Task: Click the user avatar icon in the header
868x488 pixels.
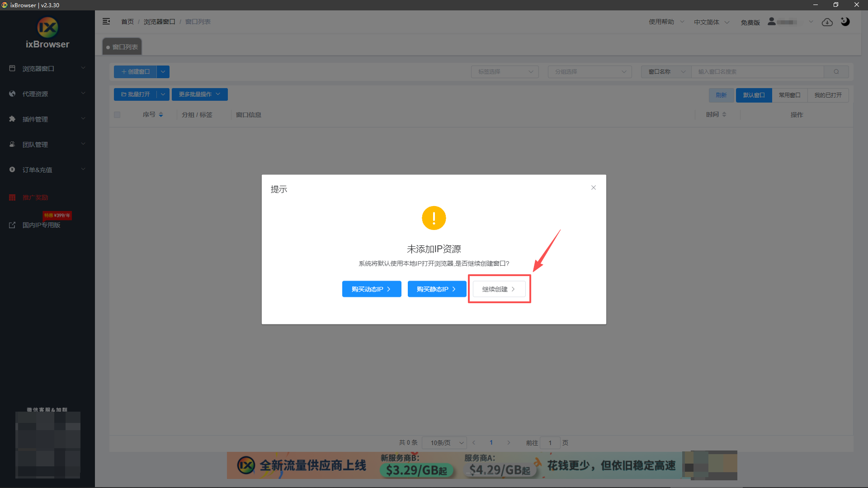Action: point(772,21)
